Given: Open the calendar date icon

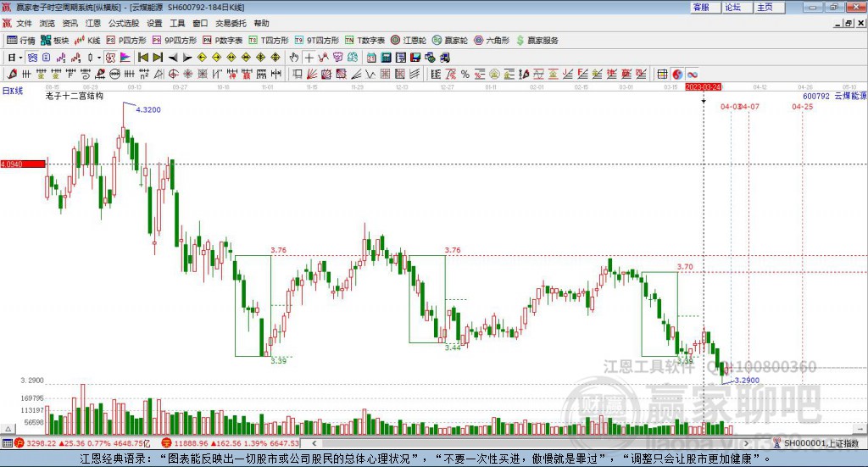Looking at the screenshot, I should tap(371, 58).
